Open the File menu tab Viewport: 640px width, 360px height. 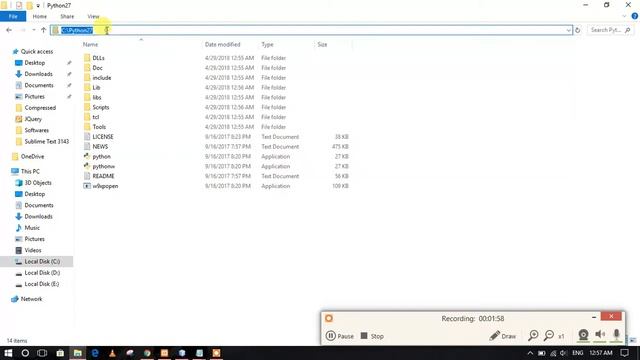click(13, 16)
